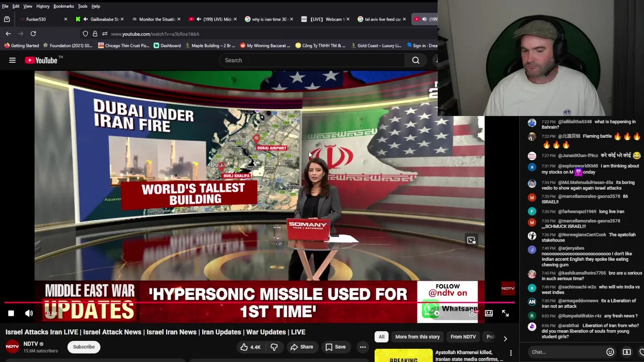Open menu for Ayatollah Khamenei video
Viewport: 644px width, 362px height.
pos(511,353)
